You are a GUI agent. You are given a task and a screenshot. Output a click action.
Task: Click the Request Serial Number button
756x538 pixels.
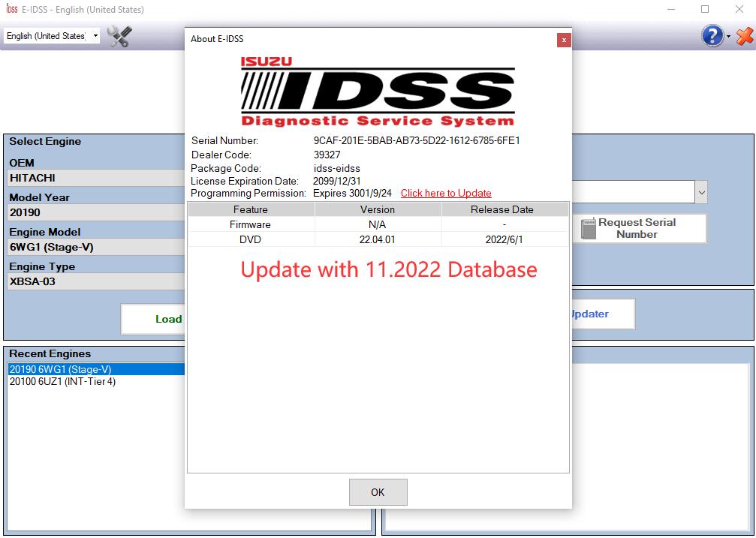[640, 229]
